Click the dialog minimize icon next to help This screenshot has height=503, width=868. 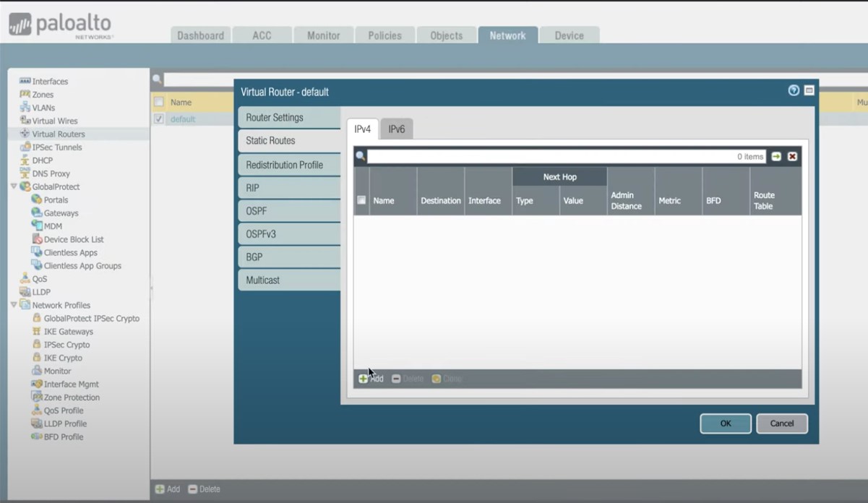[x=809, y=90]
